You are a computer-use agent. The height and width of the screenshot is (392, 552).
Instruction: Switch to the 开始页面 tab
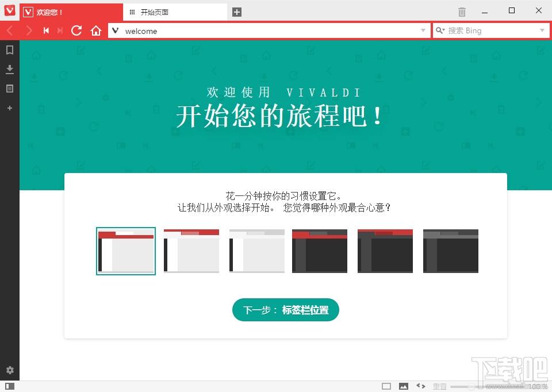(x=175, y=12)
